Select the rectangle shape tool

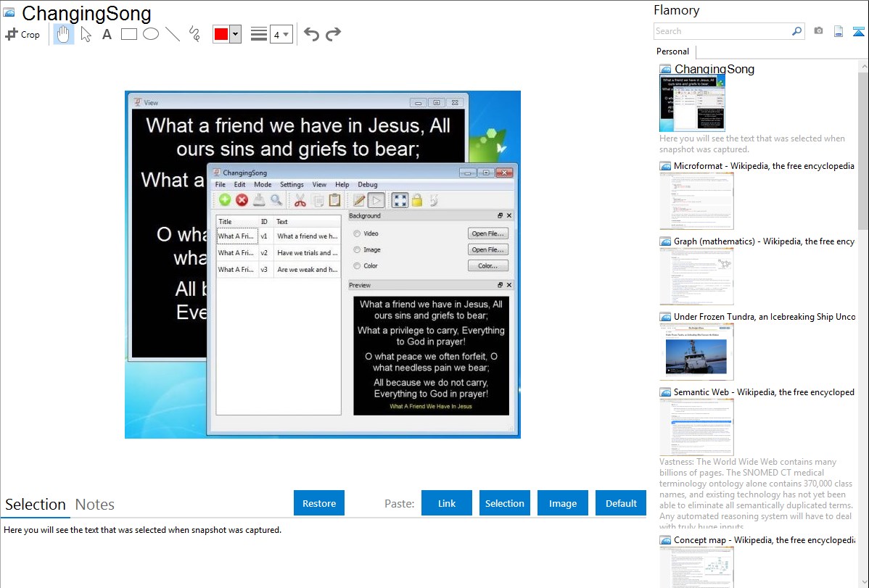click(x=128, y=34)
